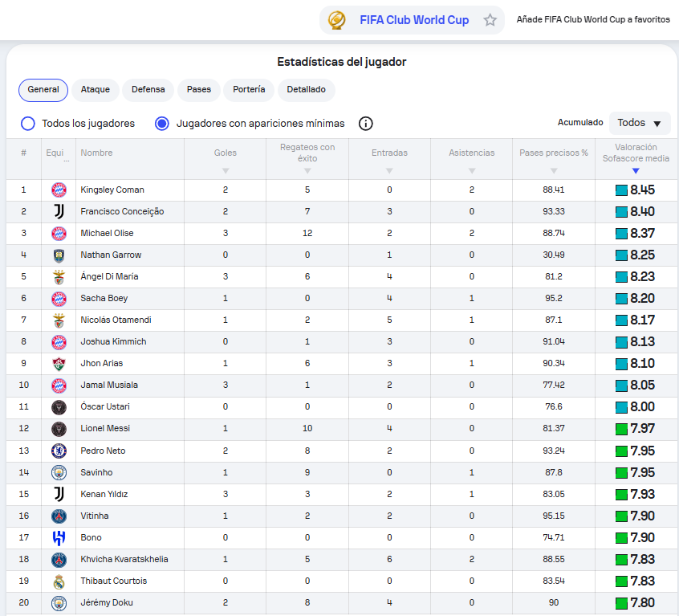Open the minimum appearances info icon

[x=365, y=124]
